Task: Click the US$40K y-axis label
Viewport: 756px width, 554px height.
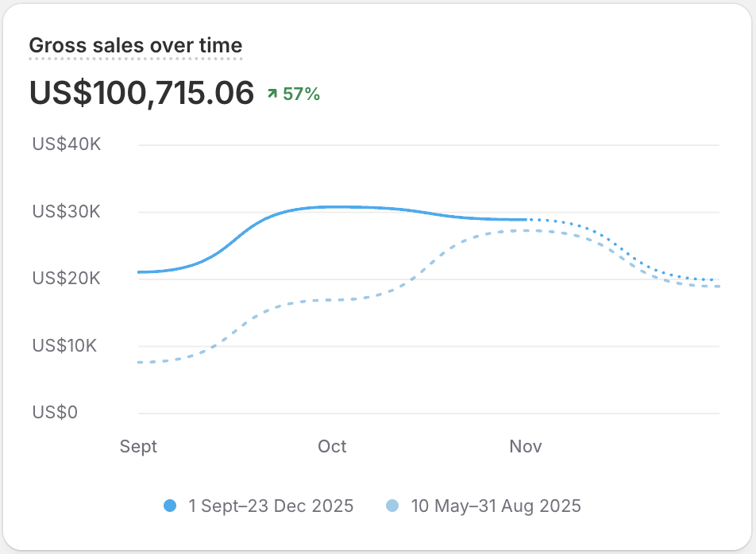Action: click(67, 144)
